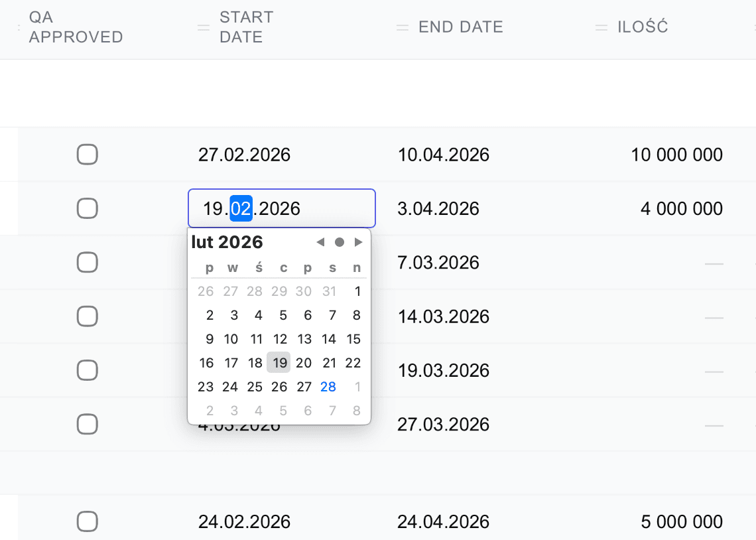Toggle QA Approved checkbox in 7.03.2026 row

click(88, 263)
